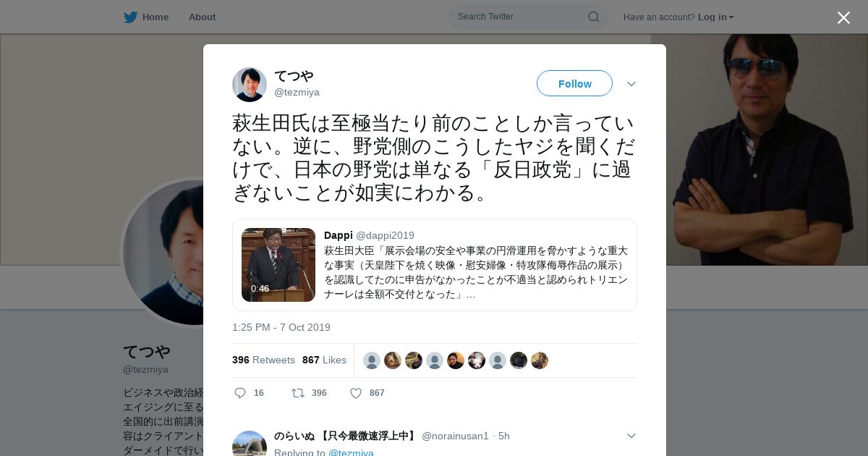
Task: Open the tweet timestamp 7 Oct 2019
Action: pyautogui.click(x=281, y=327)
